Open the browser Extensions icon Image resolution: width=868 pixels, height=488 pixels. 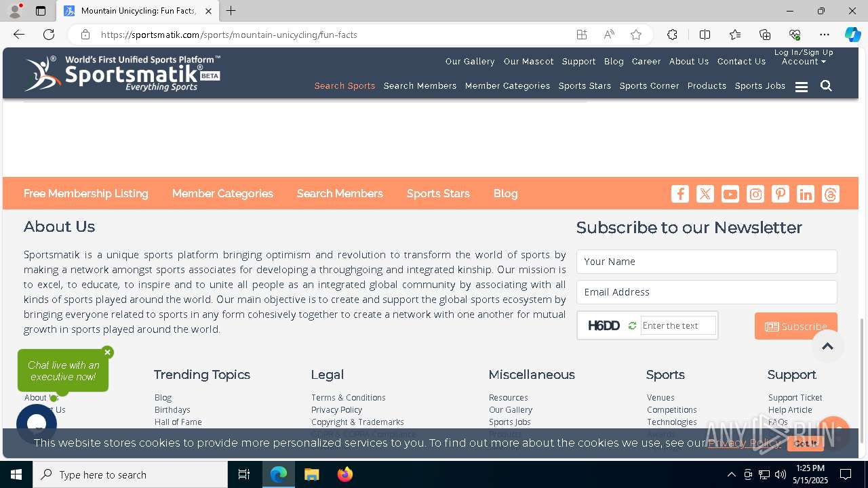(672, 35)
